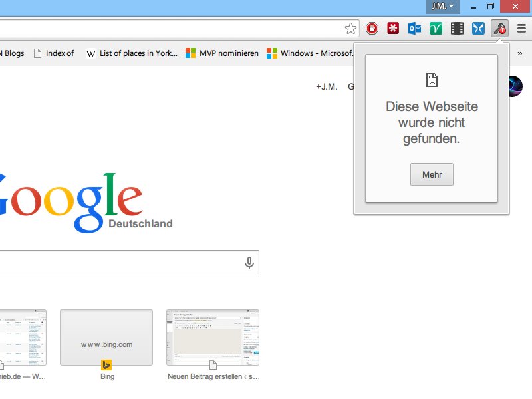
Task: Show more bookmarks via chevron overflow
Action: click(520, 53)
